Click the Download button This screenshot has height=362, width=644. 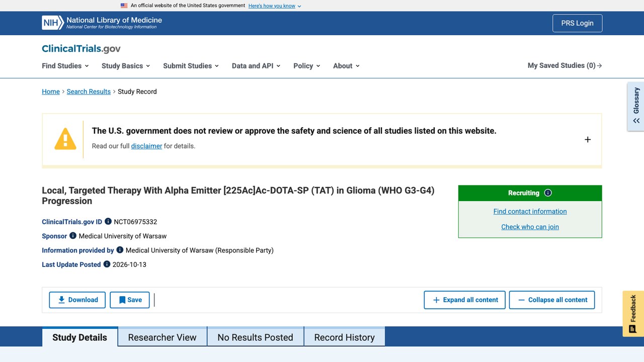click(77, 300)
